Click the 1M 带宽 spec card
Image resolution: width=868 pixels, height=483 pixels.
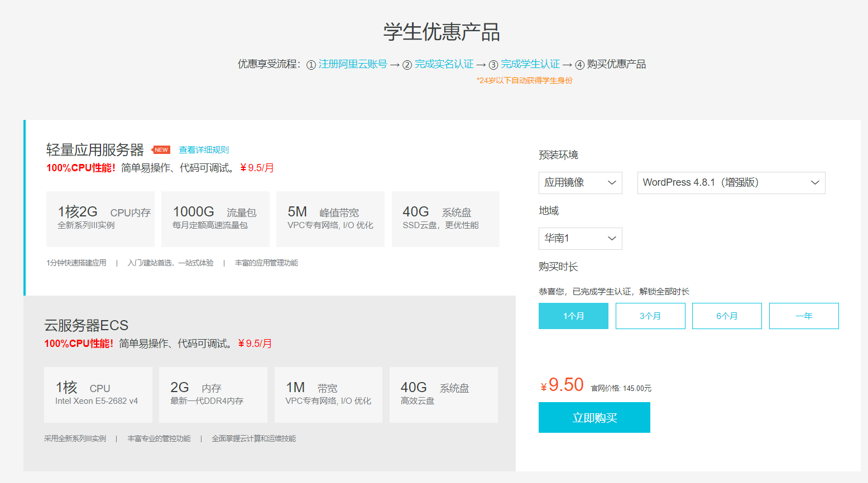pos(328,395)
